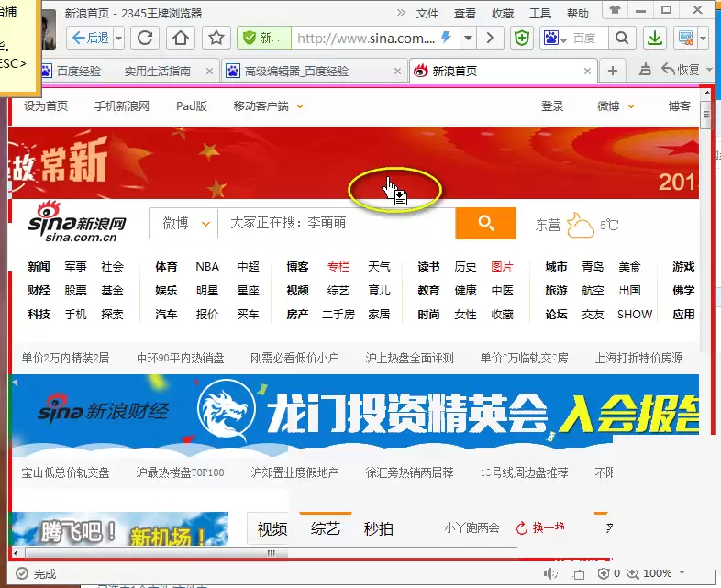The width and height of the screenshot is (721, 588).
Task: Click the tab bar broom cleanup icon
Action: (x=645, y=70)
